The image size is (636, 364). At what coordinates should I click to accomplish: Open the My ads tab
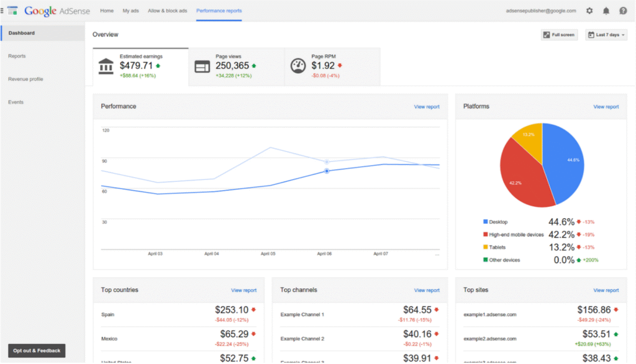coord(130,11)
